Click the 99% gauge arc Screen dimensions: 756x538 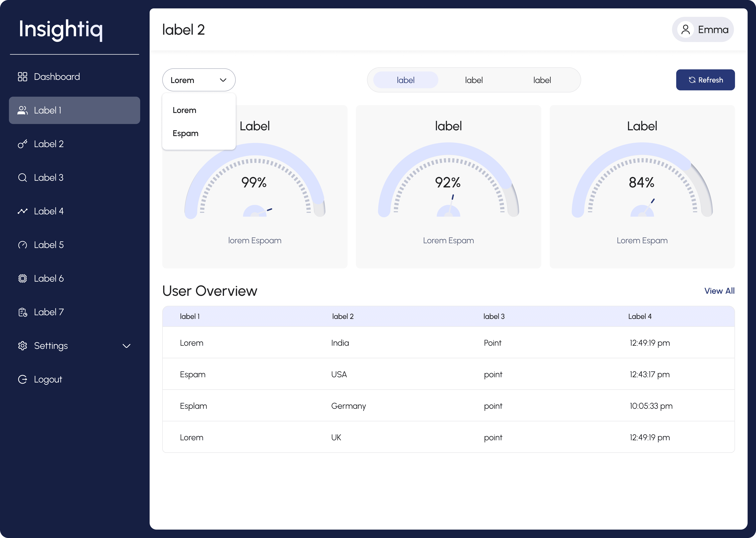coord(255,181)
